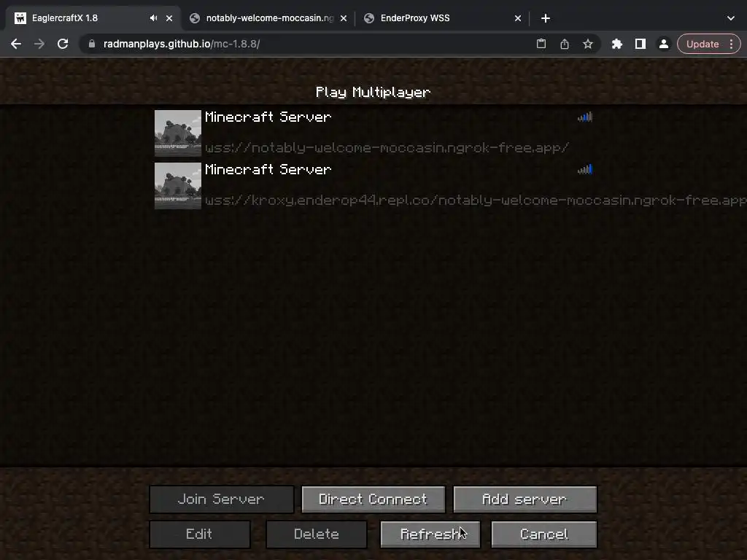Screen dimensions: 747x560
Task: Toggle the side panel icon
Action: 640,44
